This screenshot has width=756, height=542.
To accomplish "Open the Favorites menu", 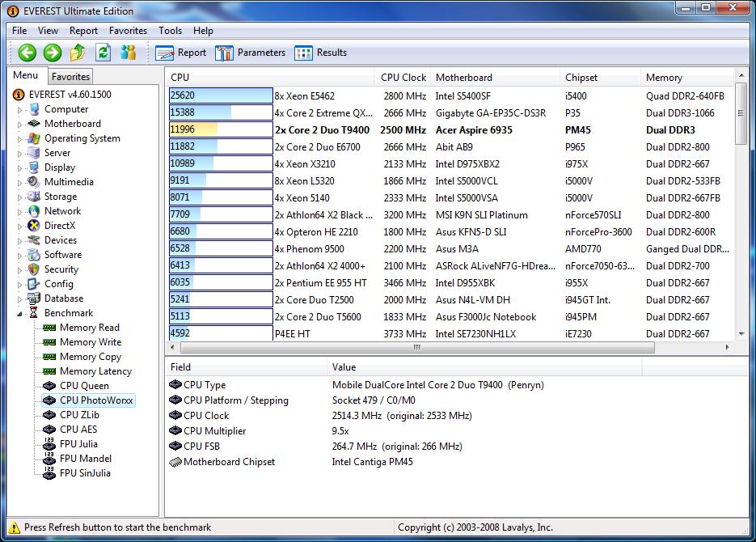I will tap(128, 31).
